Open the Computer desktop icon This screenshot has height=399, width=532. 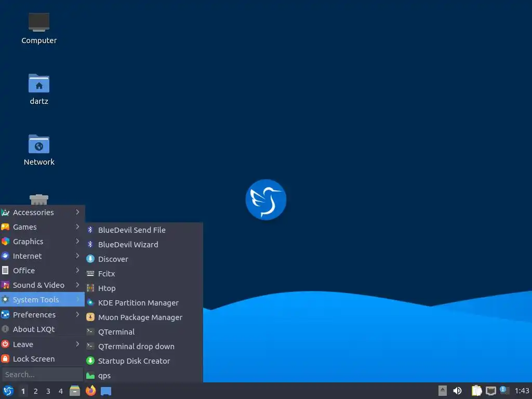pyautogui.click(x=38, y=29)
